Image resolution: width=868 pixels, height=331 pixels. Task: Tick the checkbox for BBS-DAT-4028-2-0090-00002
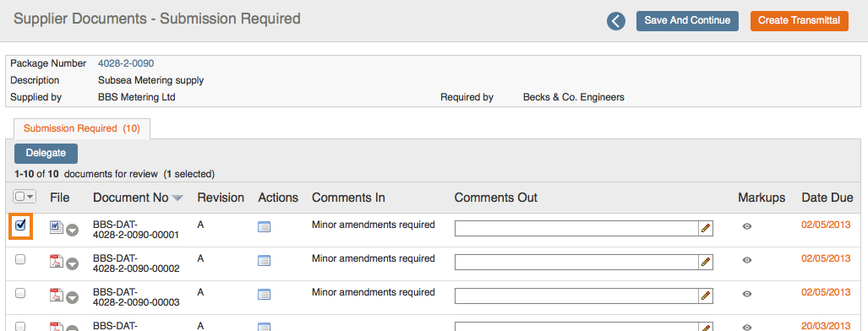click(x=20, y=259)
